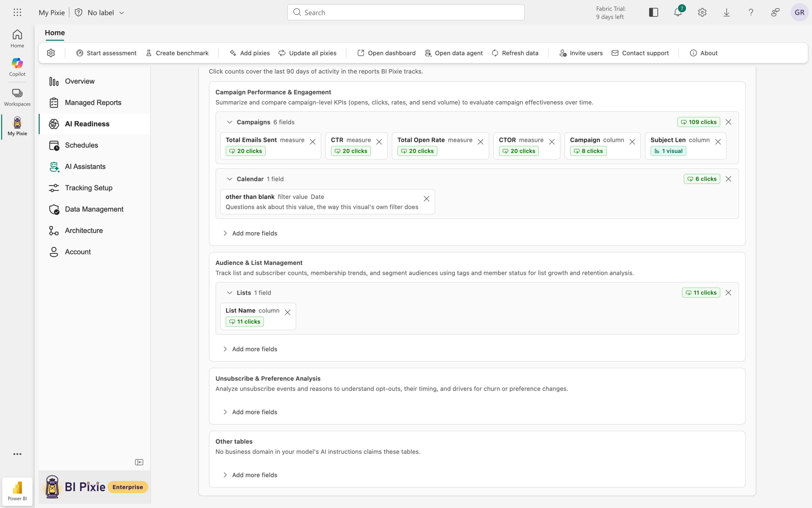Open the notifications bell
812x508 pixels.
coord(678,12)
